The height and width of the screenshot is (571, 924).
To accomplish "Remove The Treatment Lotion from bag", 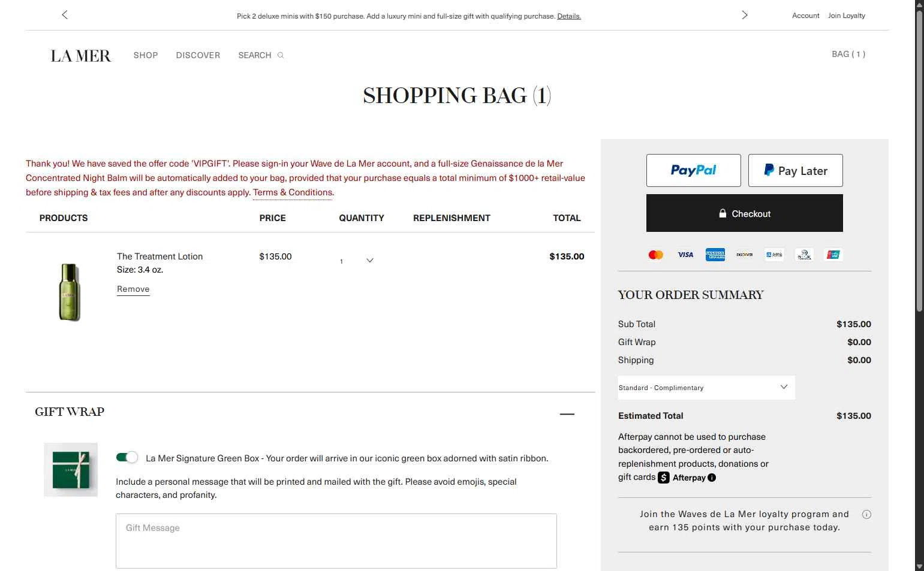I will point(133,289).
